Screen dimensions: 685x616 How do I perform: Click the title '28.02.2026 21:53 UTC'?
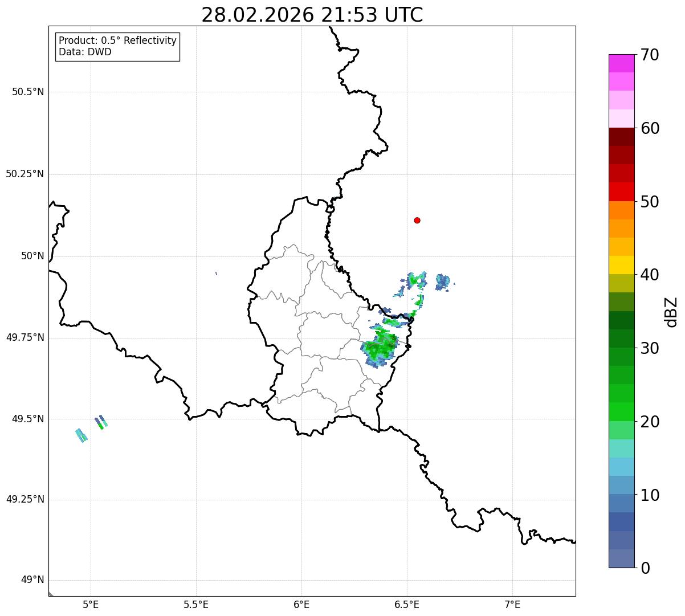pyautogui.click(x=312, y=15)
